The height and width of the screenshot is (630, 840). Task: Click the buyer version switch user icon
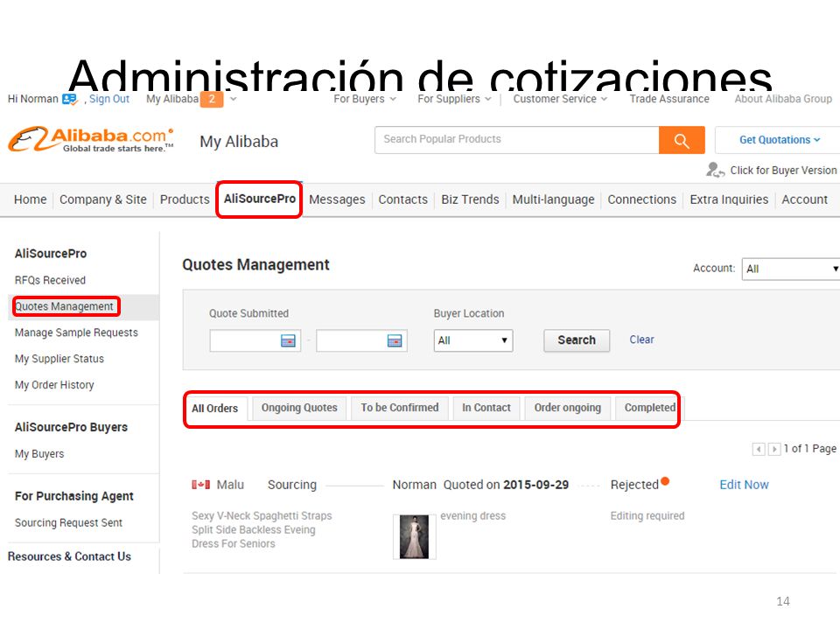[x=715, y=171]
